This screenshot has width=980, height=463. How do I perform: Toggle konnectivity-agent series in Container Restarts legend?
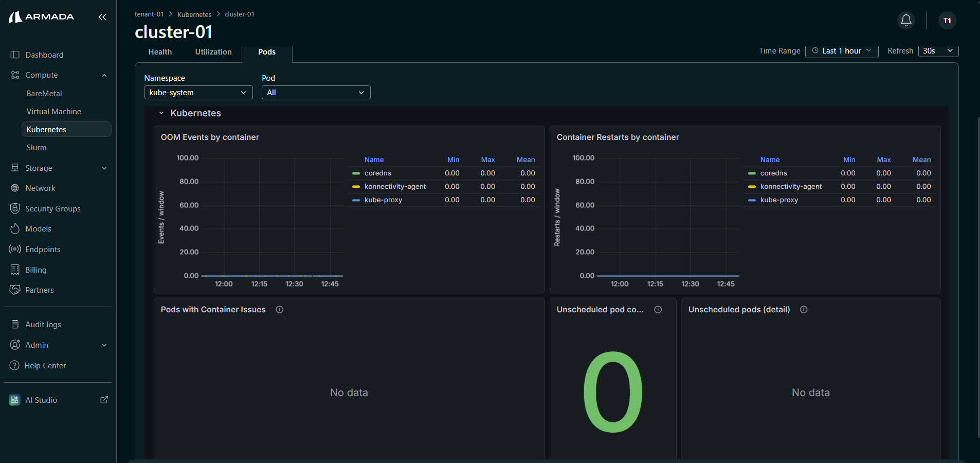(791, 187)
